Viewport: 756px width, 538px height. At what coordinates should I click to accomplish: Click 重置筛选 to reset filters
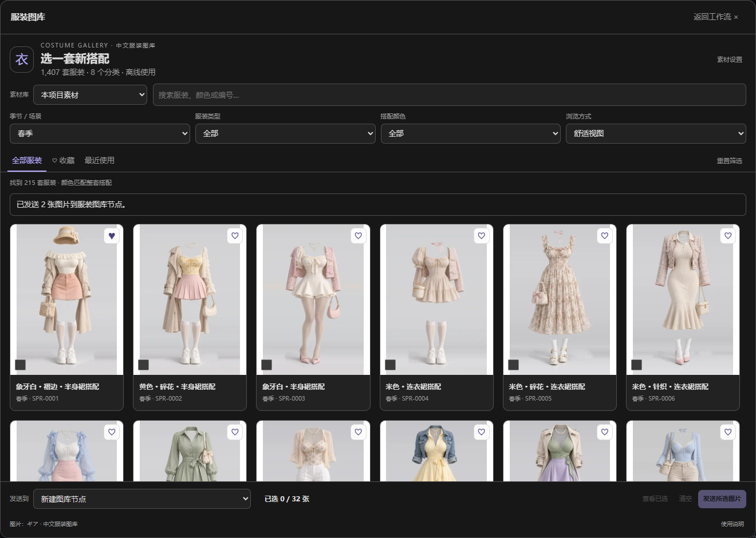(730, 161)
